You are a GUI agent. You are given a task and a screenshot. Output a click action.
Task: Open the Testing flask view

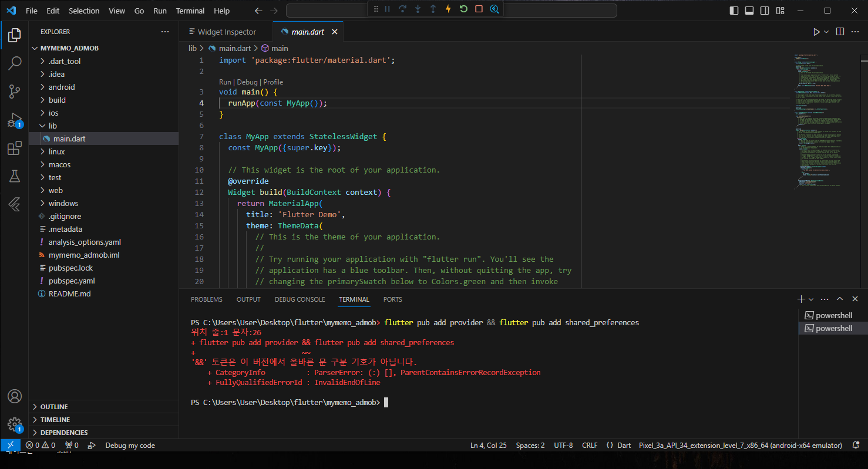pyautogui.click(x=15, y=176)
